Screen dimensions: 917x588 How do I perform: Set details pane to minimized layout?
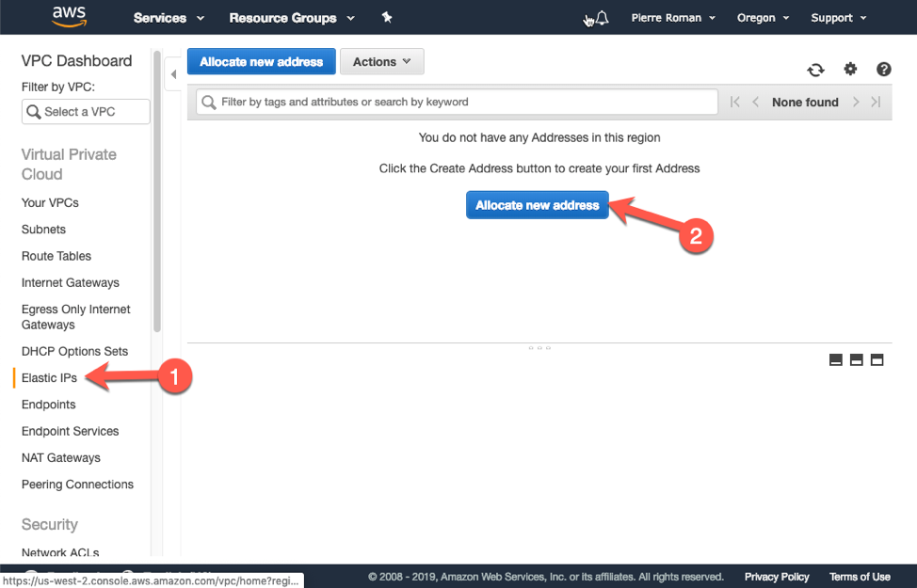tap(836, 359)
